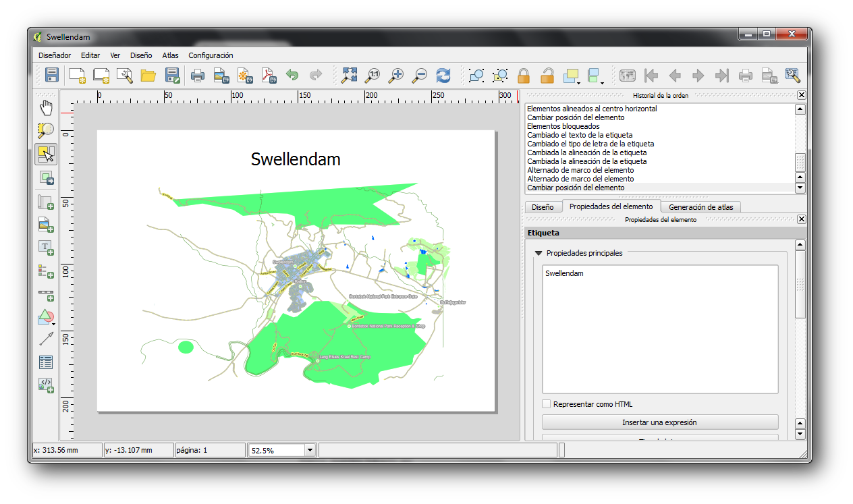The height and width of the screenshot is (504, 853).
Task: Switch to 'Generación de atlas' tab
Action: coord(700,207)
